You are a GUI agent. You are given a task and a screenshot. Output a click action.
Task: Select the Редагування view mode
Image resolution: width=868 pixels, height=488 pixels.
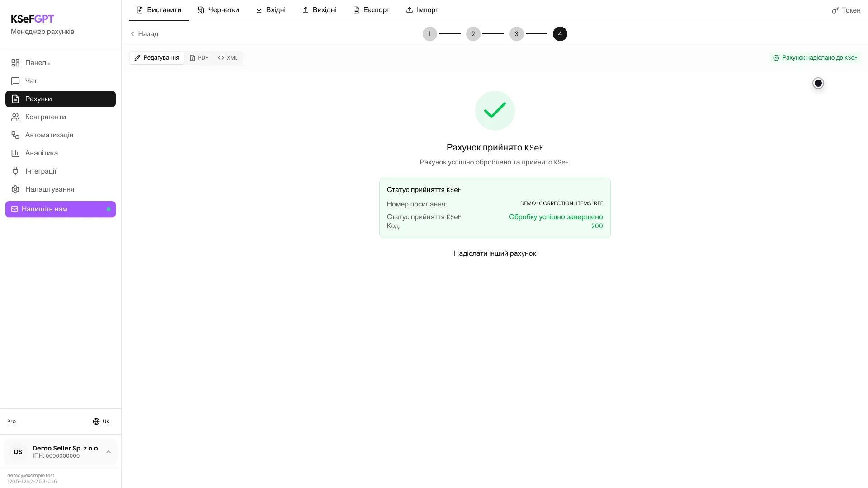click(157, 58)
